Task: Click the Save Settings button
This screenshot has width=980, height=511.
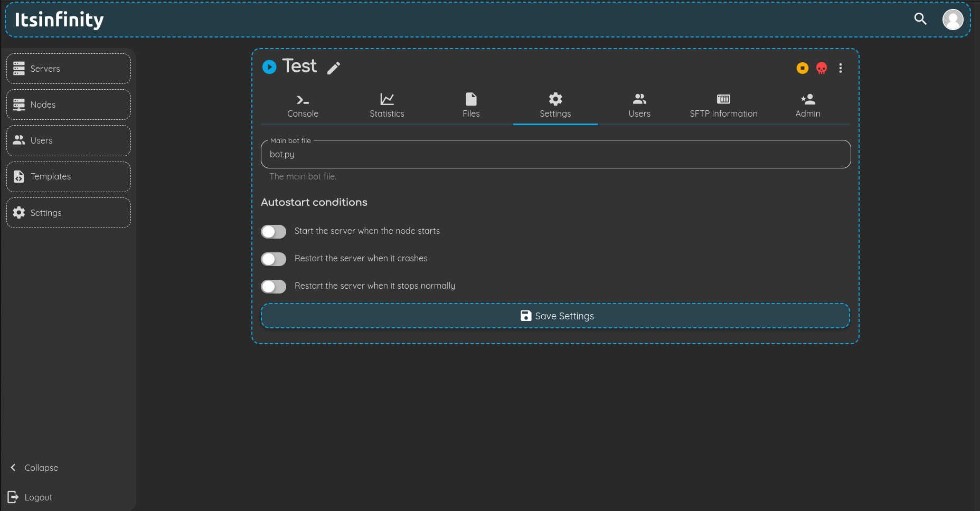Action: [555, 316]
